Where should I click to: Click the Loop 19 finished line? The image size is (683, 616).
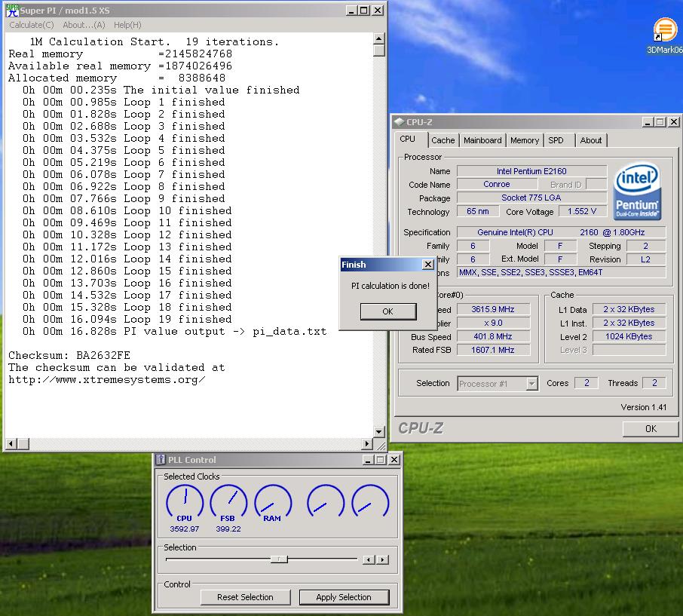coord(127,319)
